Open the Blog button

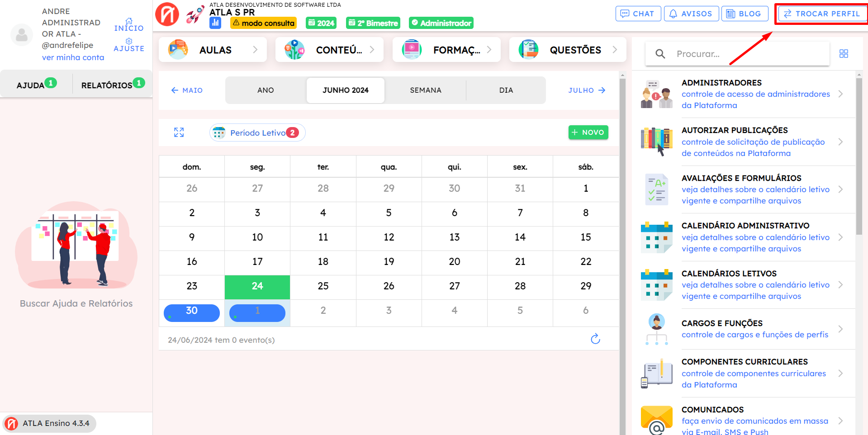click(745, 14)
